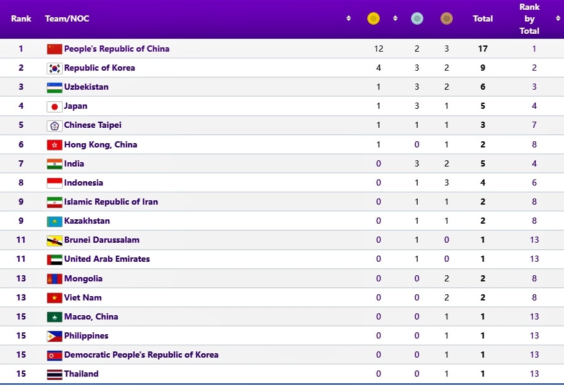
Task: Click rank number 7 in India's row
Action: click(21, 163)
